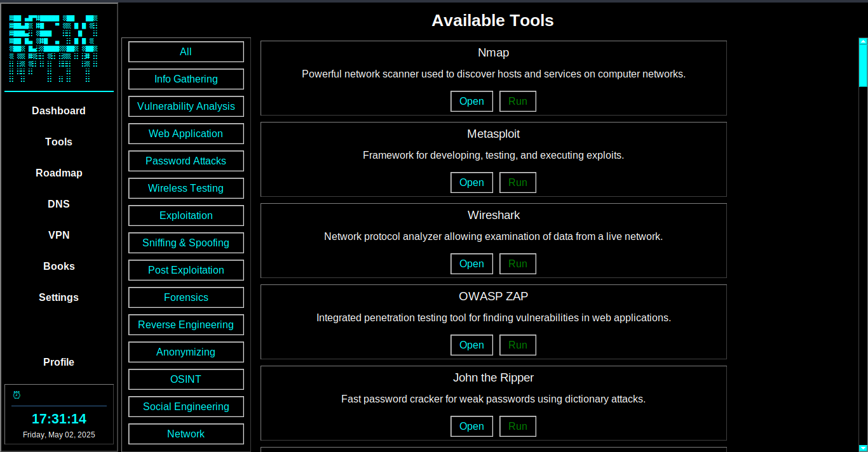Viewport: 868px width, 452px height.
Task: Click the Wireshark card title
Action: point(494,215)
